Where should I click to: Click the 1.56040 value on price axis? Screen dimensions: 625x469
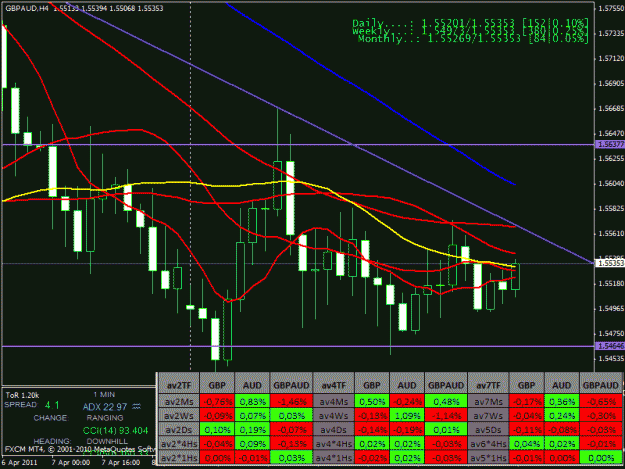point(611,184)
